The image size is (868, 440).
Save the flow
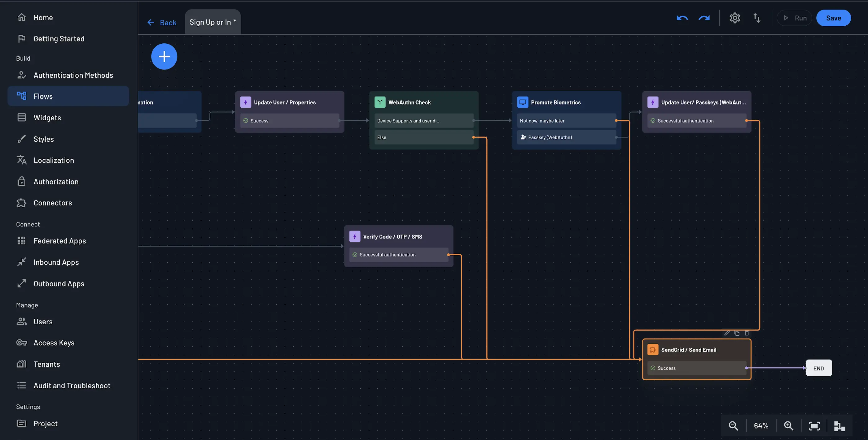(833, 18)
